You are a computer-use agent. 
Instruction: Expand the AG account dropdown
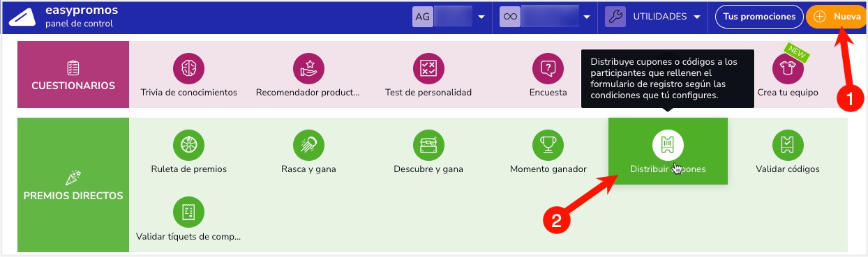coord(451,17)
